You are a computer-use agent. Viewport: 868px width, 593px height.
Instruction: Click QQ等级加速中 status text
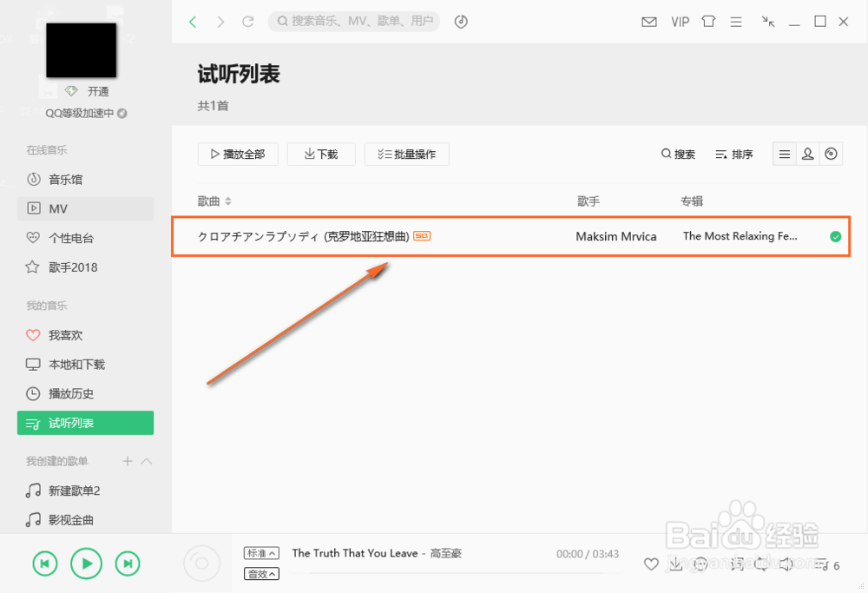click(x=79, y=114)
